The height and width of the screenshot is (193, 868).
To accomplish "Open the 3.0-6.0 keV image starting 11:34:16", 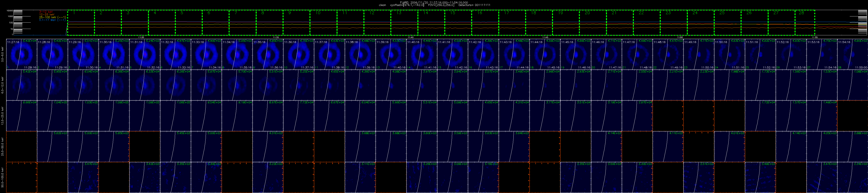I will [237, 54].
